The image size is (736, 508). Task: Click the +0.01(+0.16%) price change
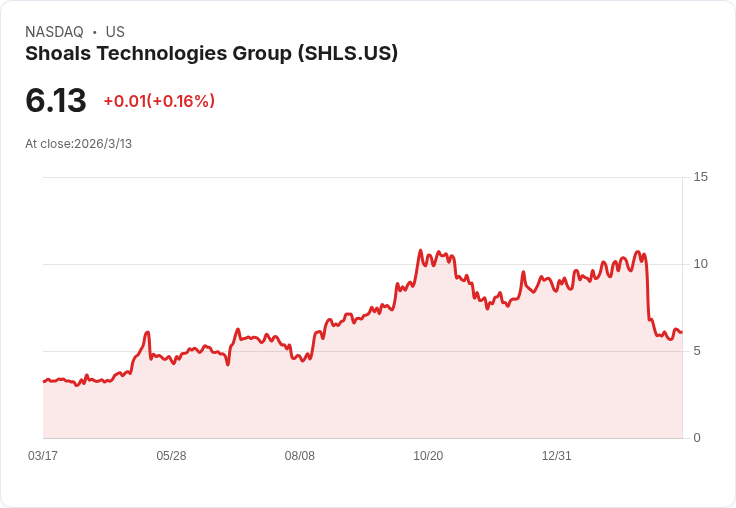pos(159,101)
